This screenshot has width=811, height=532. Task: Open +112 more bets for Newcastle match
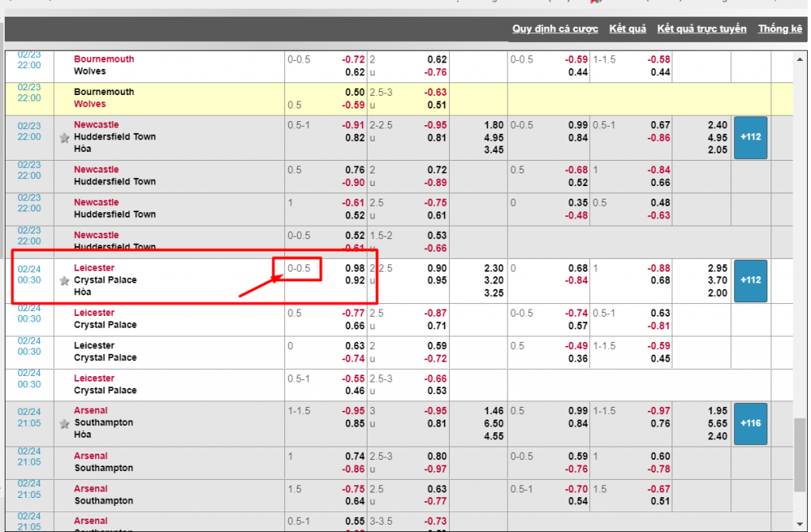click(x=751, y=138)
